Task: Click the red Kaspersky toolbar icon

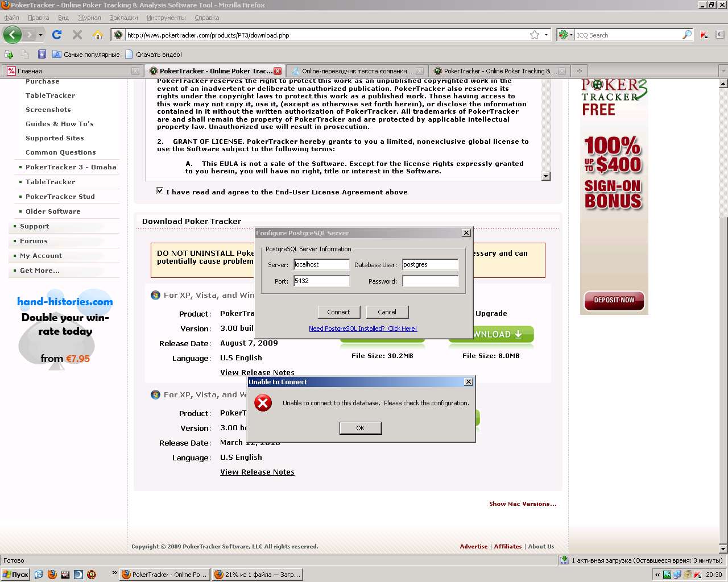Action: pos(704,35)
